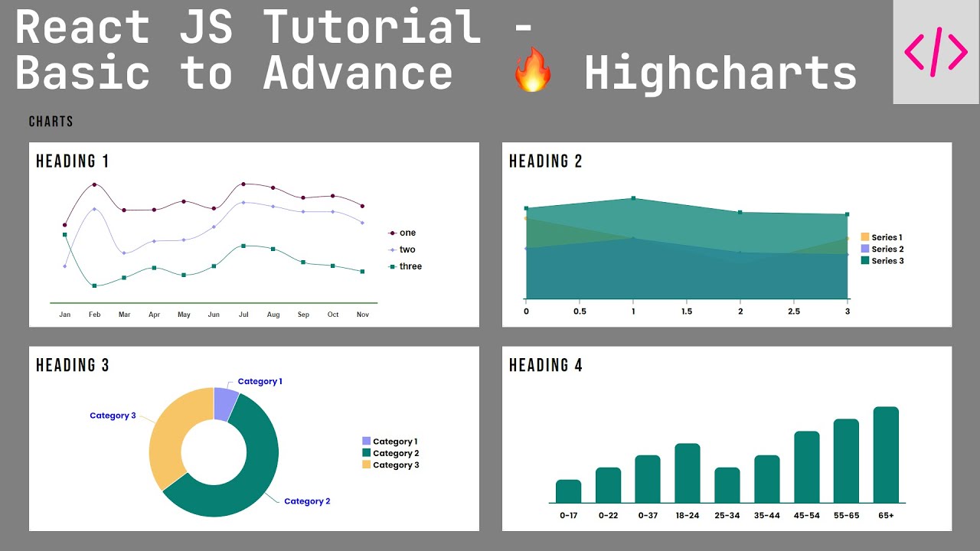Toggle 'Series 3' in area chart legend
This screenshot has height=551, width=980.
[882, 260]
